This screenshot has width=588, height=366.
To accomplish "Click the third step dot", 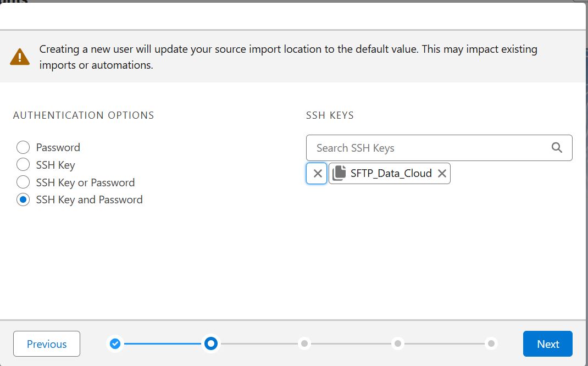I will point(304,343).
